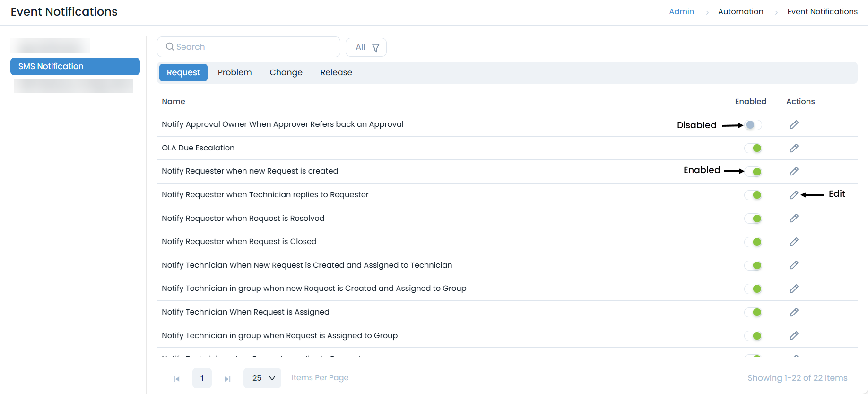Image resolution: width=868 pixels, height=394 pixels.
Task: Toggle 'Notify Requester when Technician replies to Requester'
Action: click(x=753, y=195)
